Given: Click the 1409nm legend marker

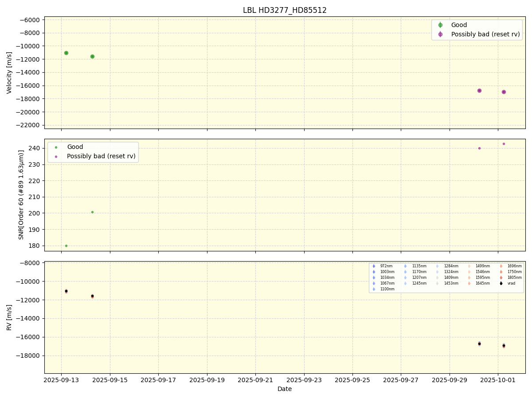Looking at the screenshot, I should click(437, 278).
